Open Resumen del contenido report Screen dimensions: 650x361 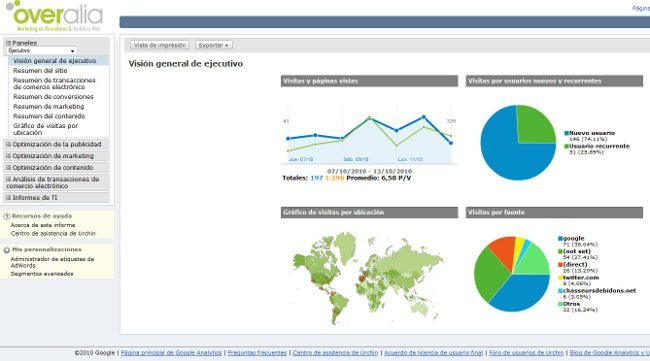point(49,116)
